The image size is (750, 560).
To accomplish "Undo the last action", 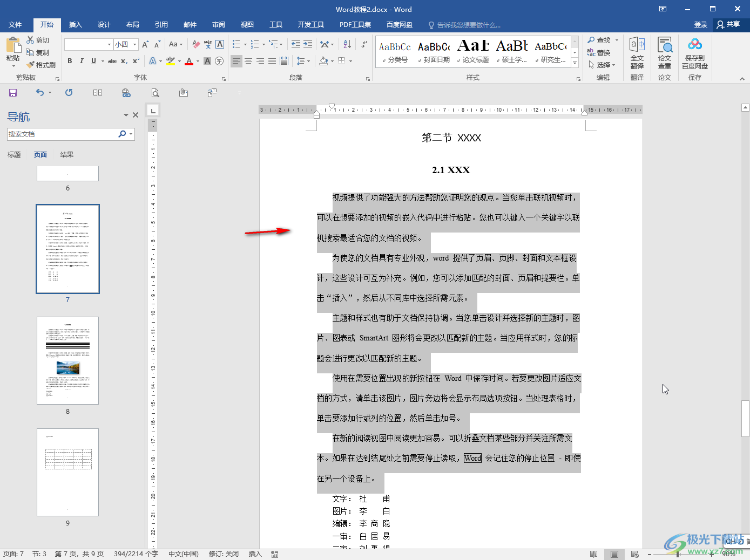I will [x=40, y=93].
